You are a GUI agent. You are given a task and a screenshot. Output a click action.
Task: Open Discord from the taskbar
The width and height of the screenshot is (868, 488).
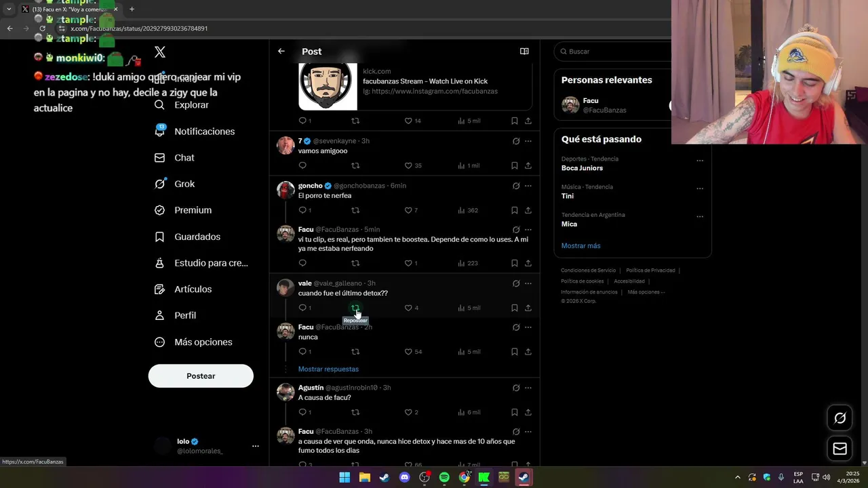pos(405,477)
